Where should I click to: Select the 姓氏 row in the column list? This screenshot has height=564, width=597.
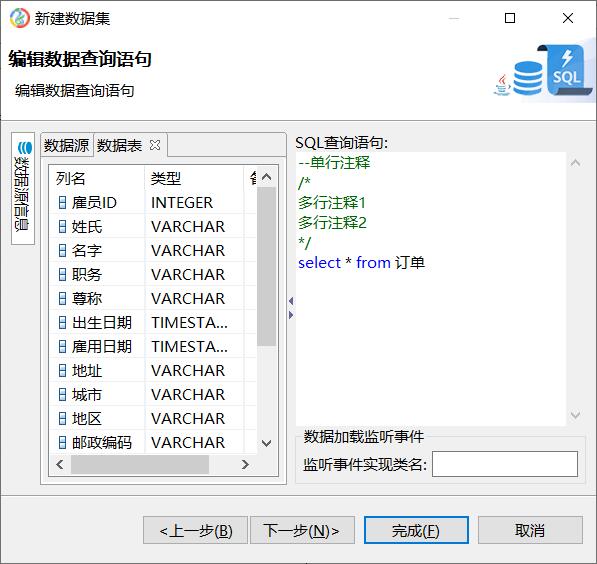[x=153, y=227]
